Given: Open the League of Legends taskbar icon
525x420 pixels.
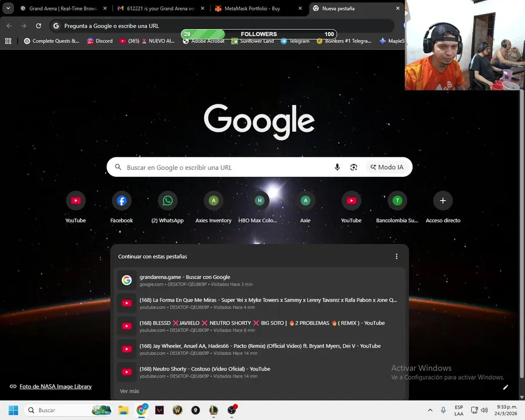Looking at the screenshot, I should tap(213, 410).
